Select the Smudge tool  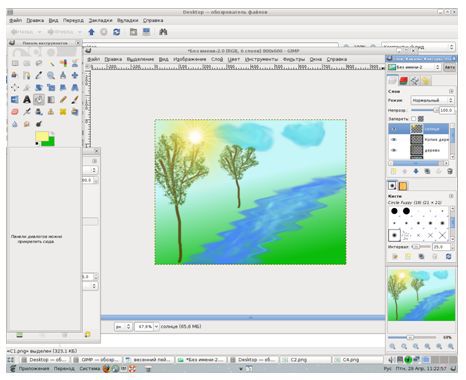27,124
